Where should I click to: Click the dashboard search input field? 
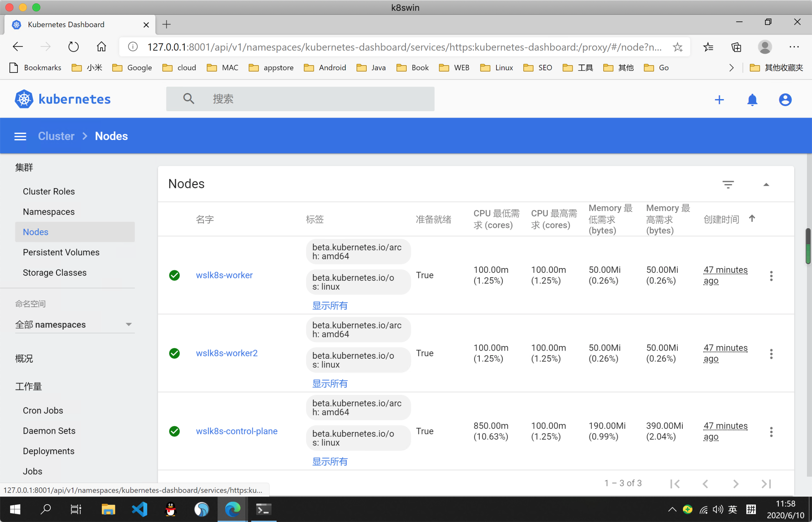click(300, 99)
